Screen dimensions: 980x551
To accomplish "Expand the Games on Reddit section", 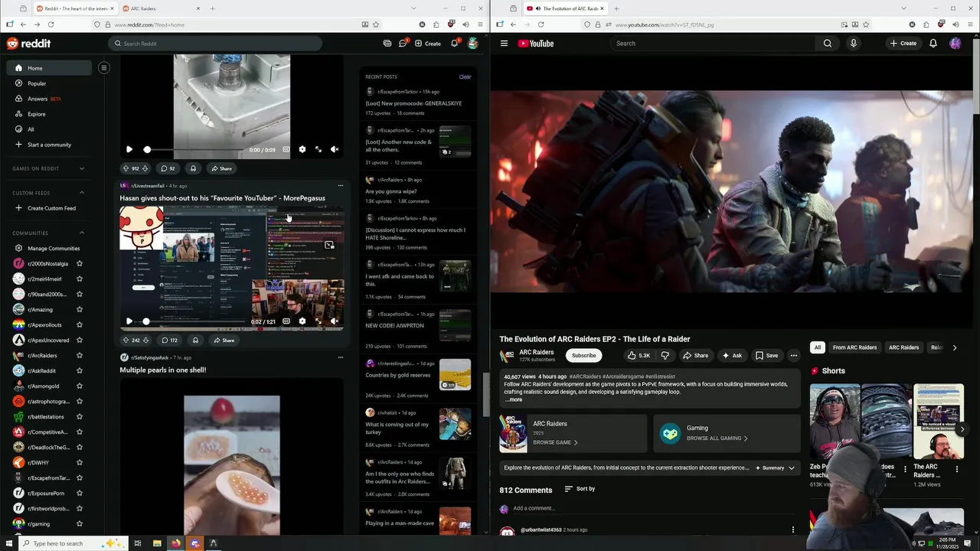I will pos(82,168).
